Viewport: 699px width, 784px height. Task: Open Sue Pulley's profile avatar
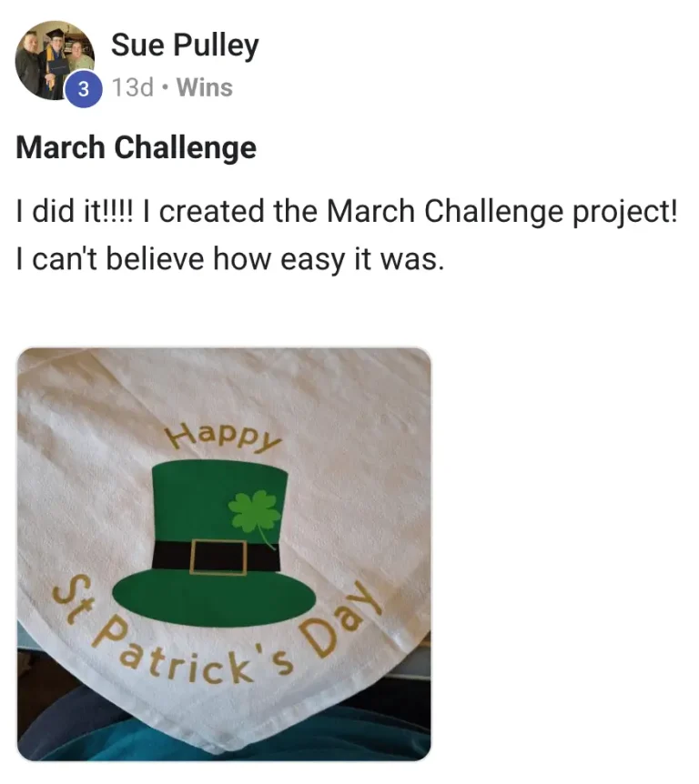tap(55, 60)
